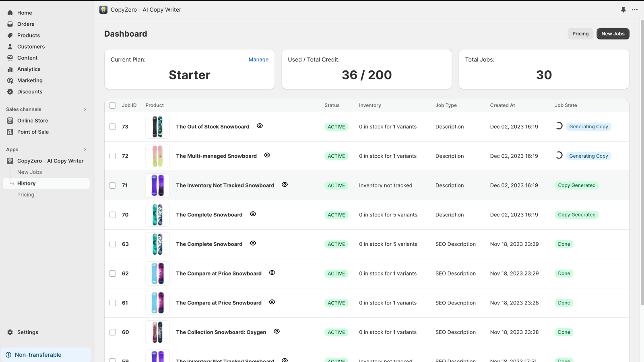Viewport: 644px width, 362px height.
Task: Open The Multi-managed Snowboard product thumbnail
Action: point(157,156)
